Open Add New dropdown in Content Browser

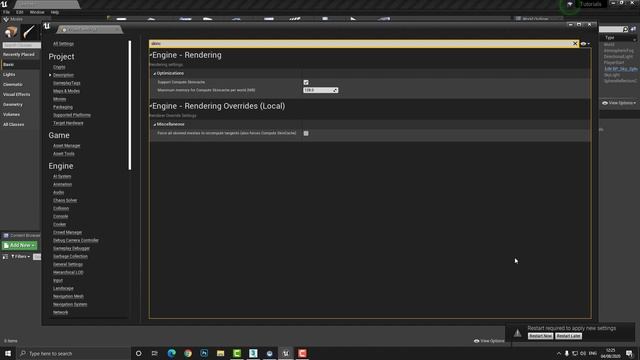pos(20,245)
